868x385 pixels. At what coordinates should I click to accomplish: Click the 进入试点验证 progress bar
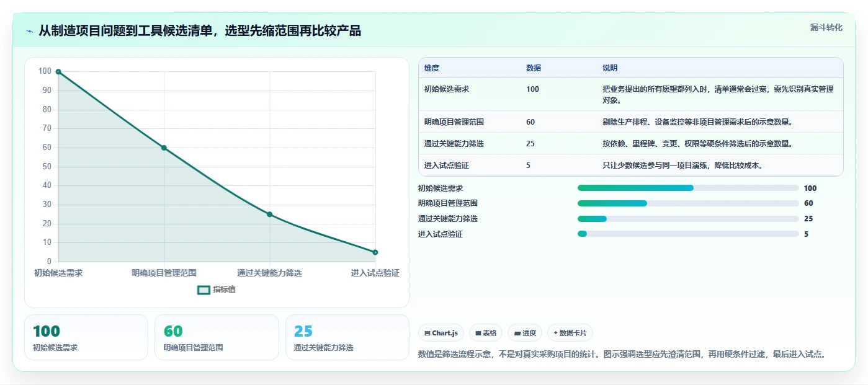point(688,234)
